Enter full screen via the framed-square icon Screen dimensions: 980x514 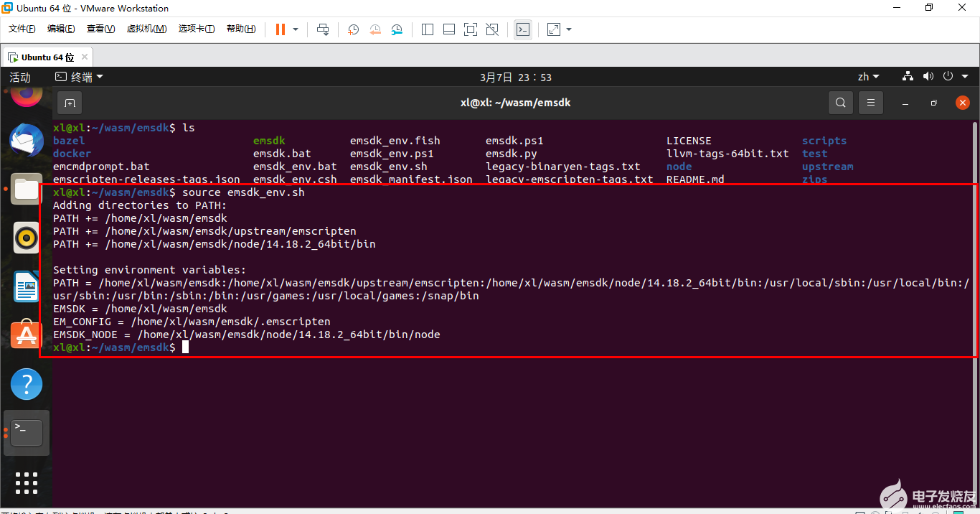[471, 29]
